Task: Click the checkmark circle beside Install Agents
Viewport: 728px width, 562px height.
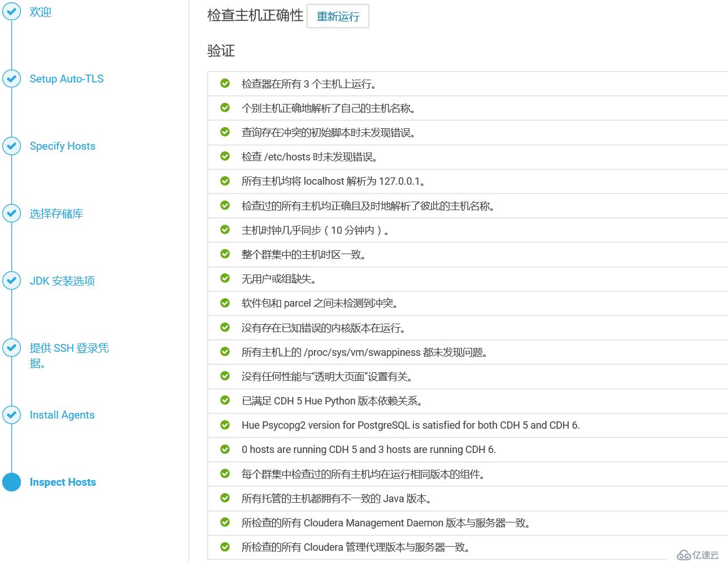Action: pyautogui.click(x=11, y=415)
